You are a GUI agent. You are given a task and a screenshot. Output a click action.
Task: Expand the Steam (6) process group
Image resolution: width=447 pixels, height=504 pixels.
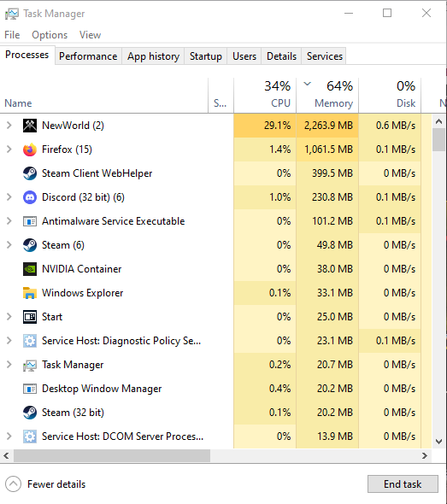click(x=9, y=245)
